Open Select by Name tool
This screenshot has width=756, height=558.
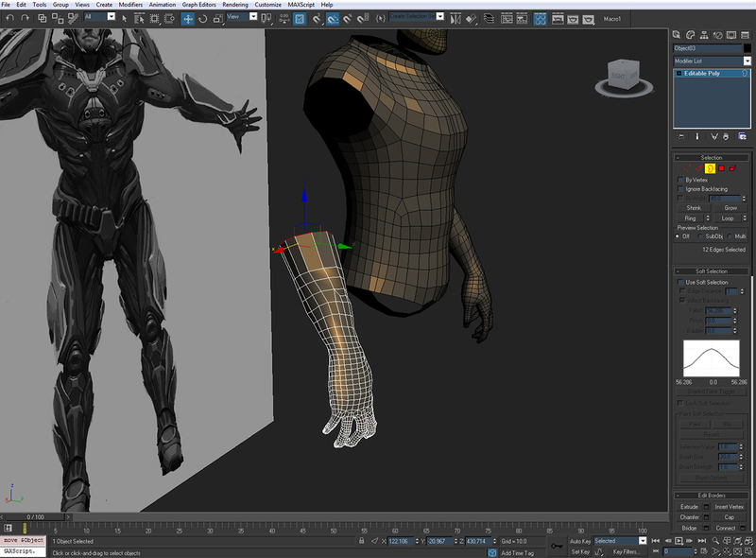click(139, 19)
